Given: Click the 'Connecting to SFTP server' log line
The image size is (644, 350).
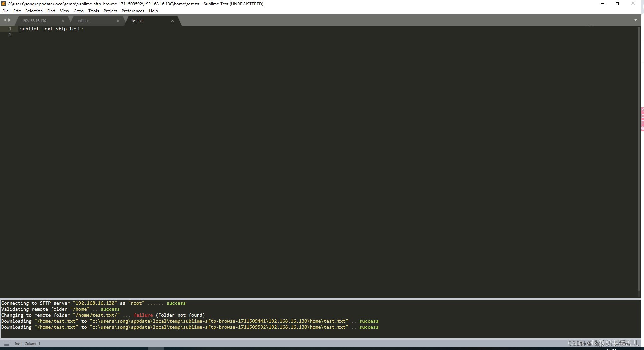Looking at the screenshot, I should (x=94, y=303).
